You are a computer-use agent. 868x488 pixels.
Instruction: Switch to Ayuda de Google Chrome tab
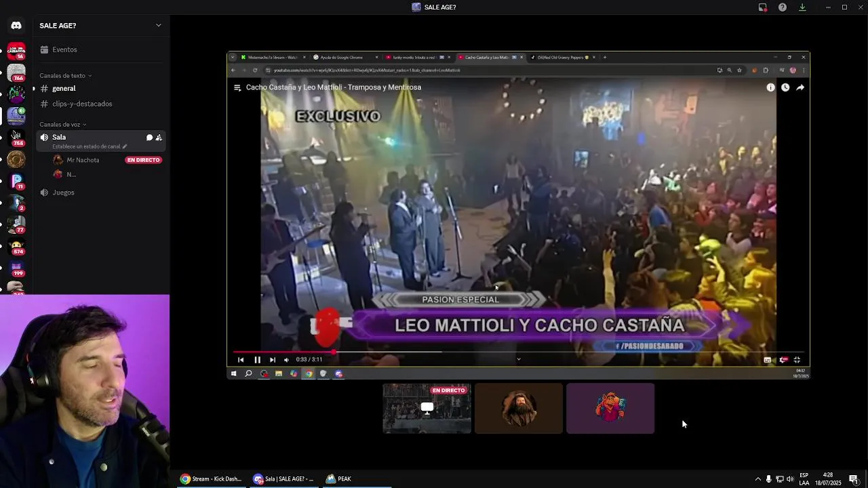(x=345, y=57)
